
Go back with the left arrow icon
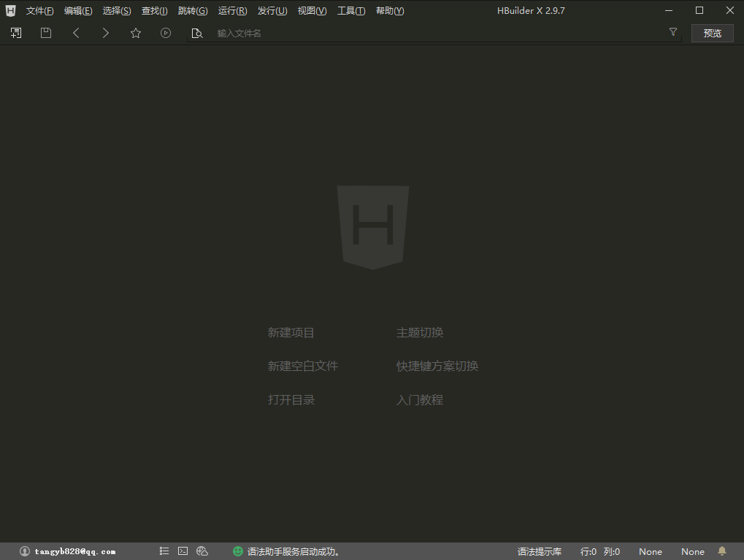[76, 33]
